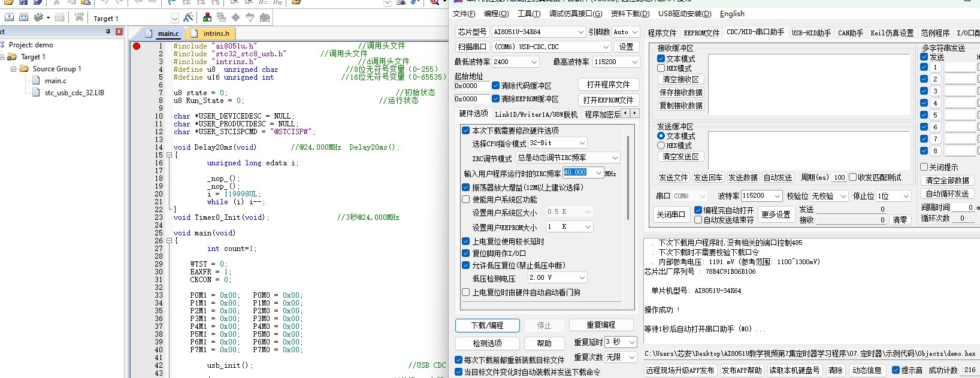Switch to the USB-HID助手 tab
980x378 pixels.
click(811, 33)
